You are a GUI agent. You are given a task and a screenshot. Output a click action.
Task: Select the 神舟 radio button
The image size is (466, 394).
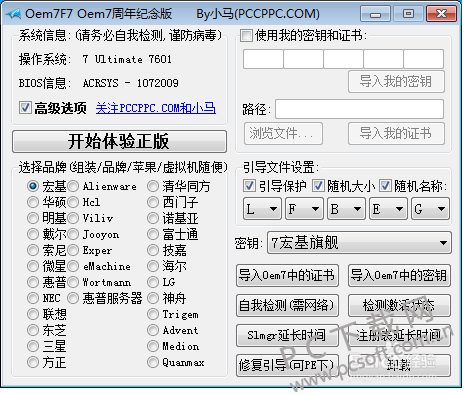[153, 298]
